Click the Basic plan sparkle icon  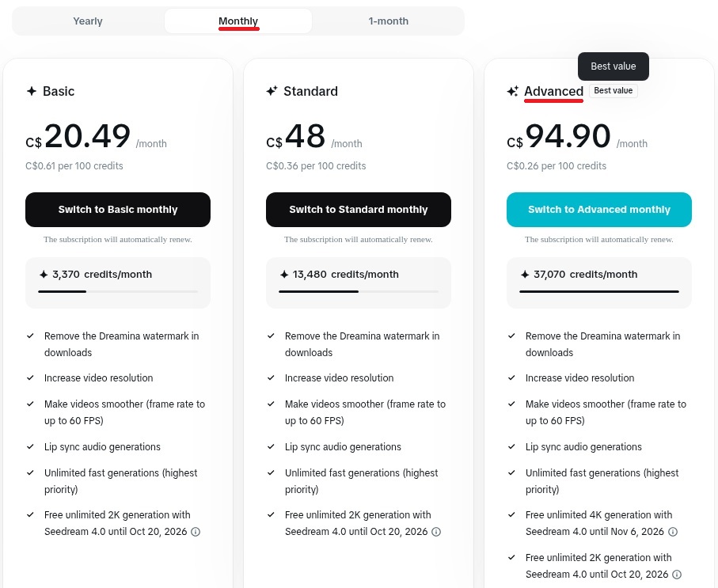coord(32,91)
